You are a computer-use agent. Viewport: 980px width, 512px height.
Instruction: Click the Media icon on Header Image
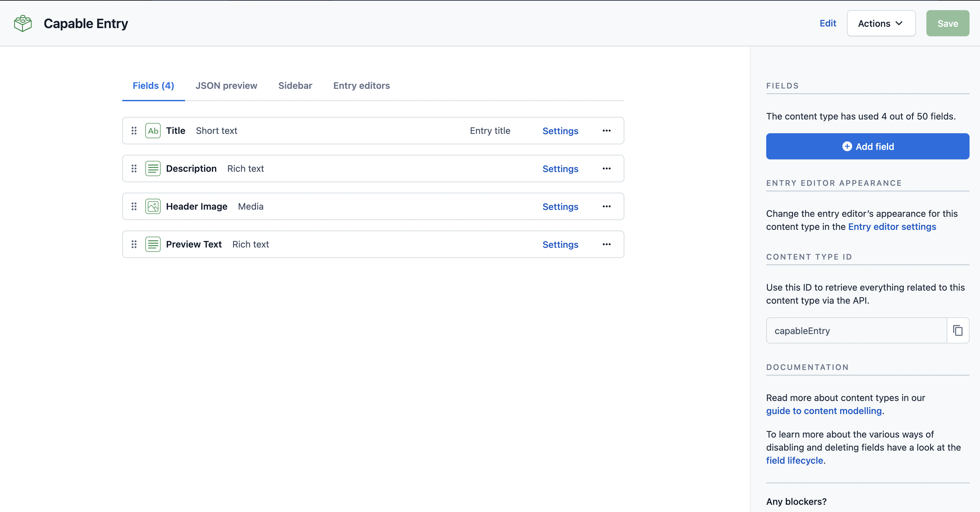pyautogui.click(x=153, y=206)
